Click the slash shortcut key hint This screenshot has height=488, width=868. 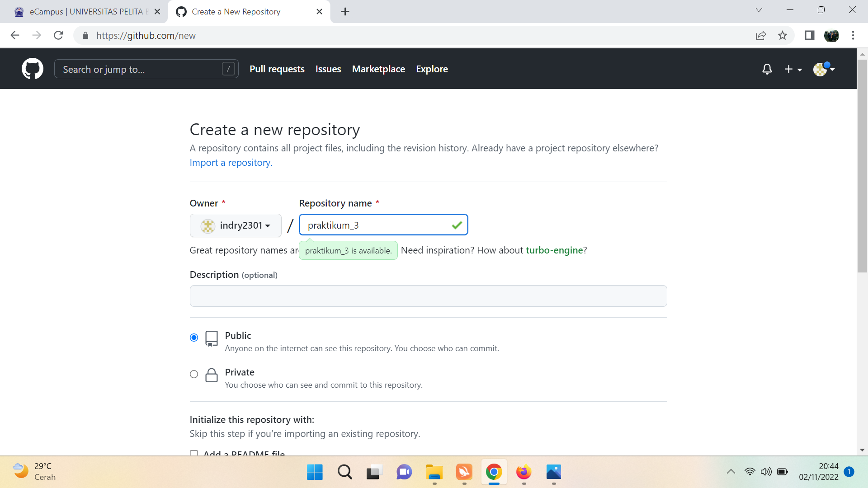point(228,69)
